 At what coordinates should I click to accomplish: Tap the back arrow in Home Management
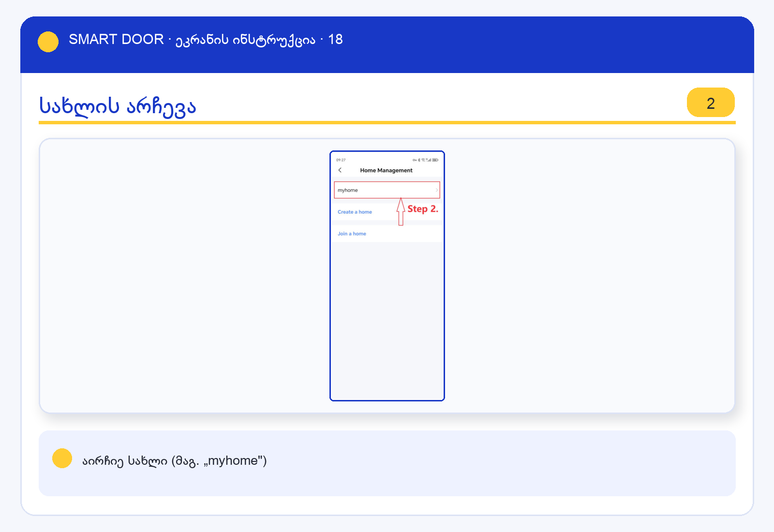(340, 170)
